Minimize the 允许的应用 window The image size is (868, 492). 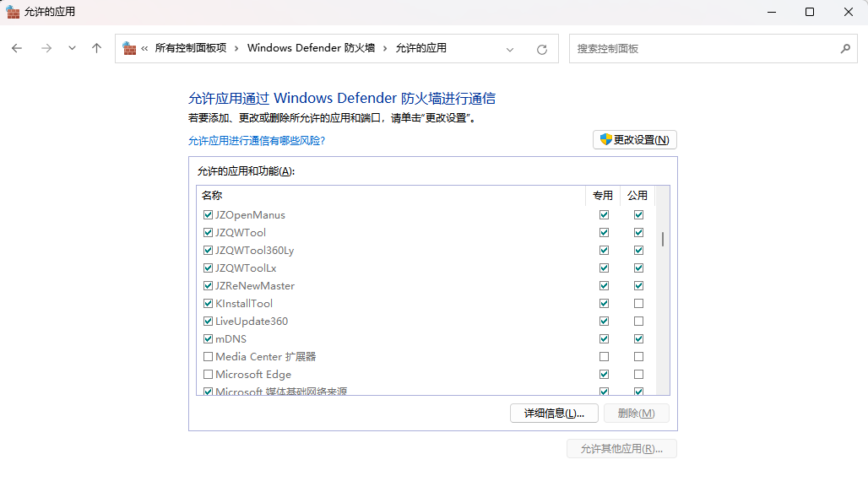click(x=772, y=12)
